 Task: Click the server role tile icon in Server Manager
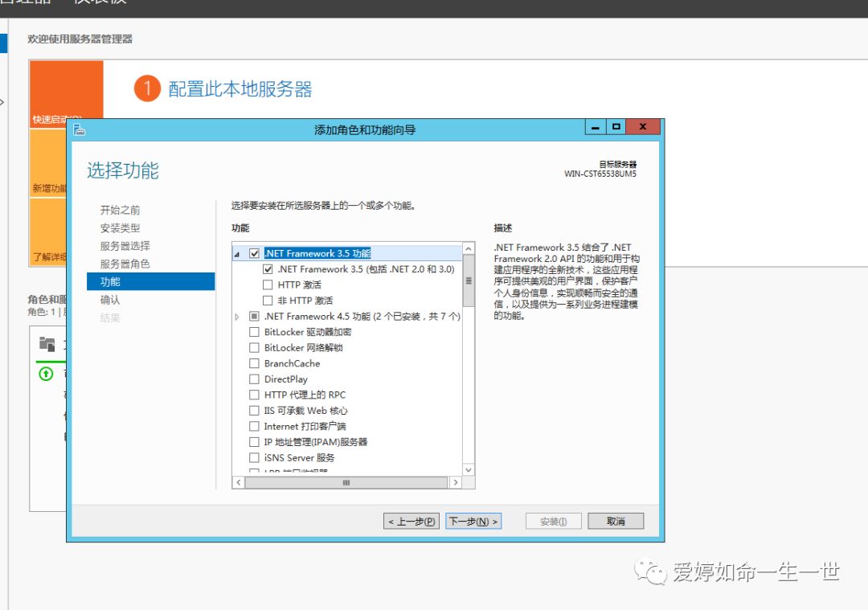[x=47, y=344]
